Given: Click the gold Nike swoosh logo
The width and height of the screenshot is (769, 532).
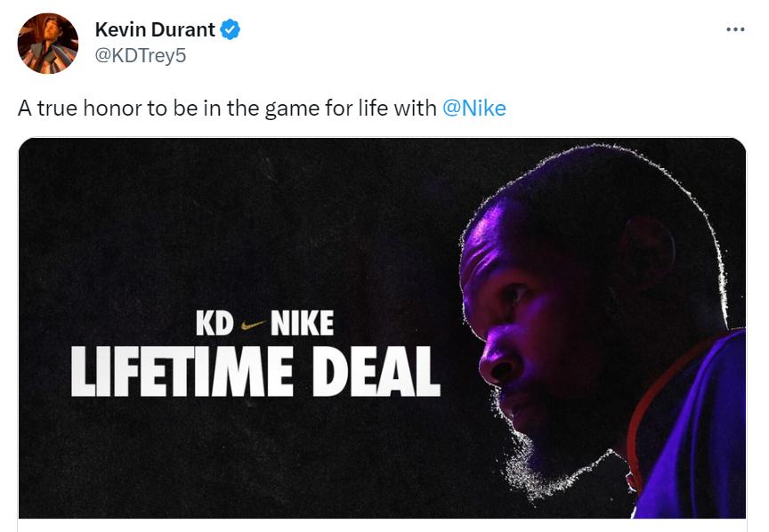Looking at the screenshot, I should click(x=251, y=324).
